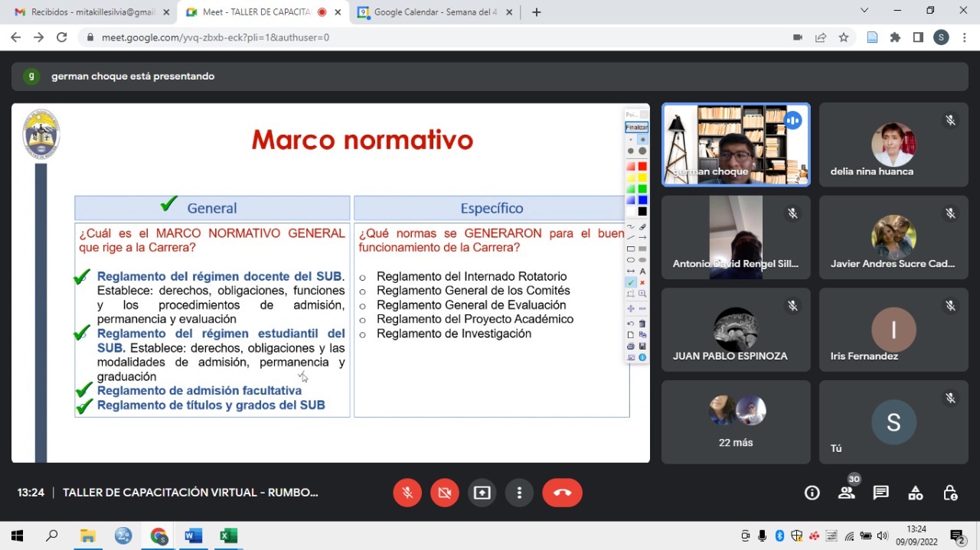Pick the red color swatch in annotation palette
Screen dimensions: 980x550
[x=642, y=167]
